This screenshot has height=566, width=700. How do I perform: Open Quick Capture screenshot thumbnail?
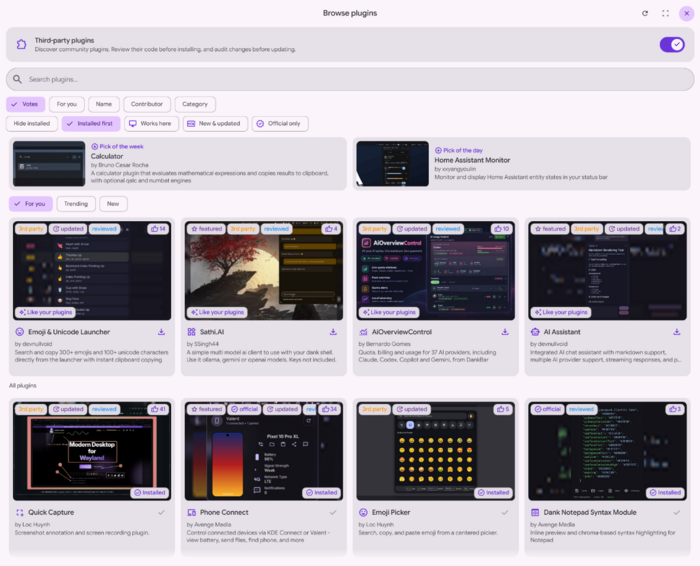[92, 451]
